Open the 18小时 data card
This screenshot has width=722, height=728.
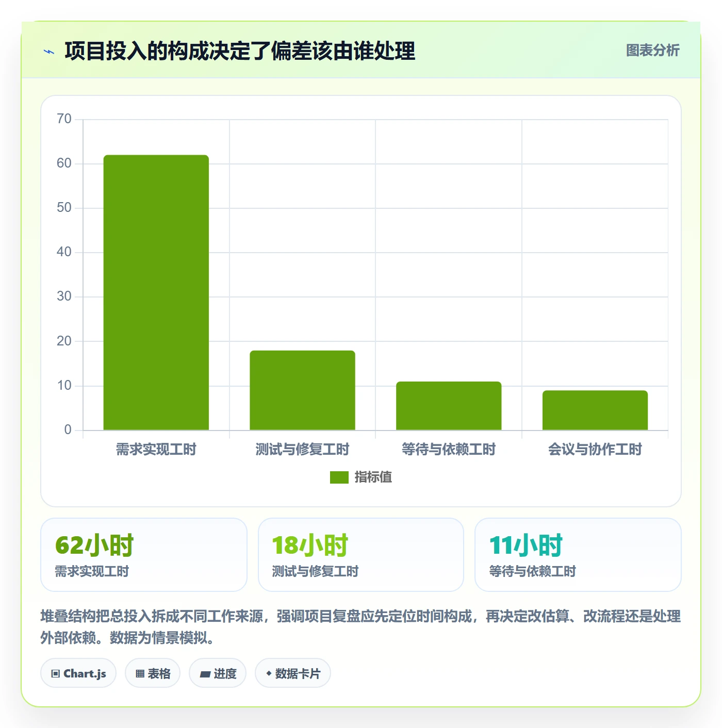[x=361, y=555]
